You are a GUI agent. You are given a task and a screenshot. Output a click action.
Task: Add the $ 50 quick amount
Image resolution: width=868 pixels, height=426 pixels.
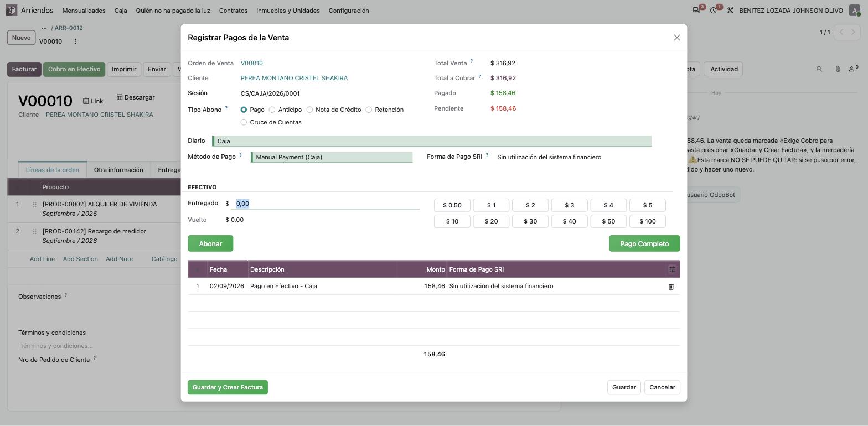pos(608,221)
